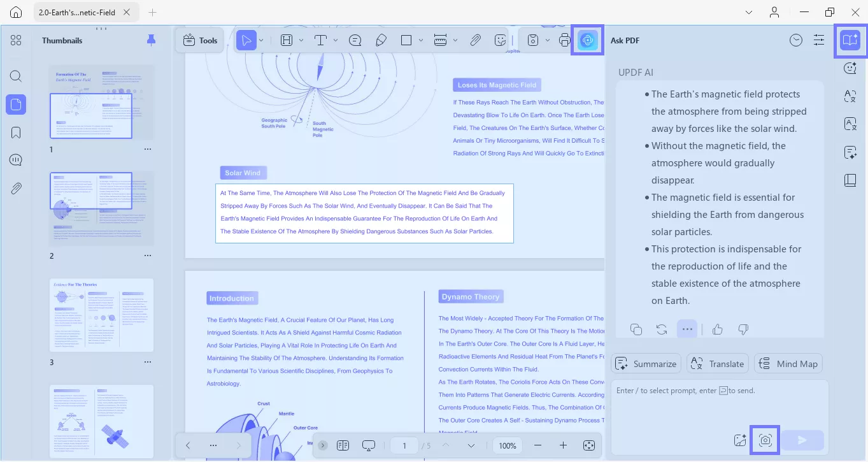The height and width of the screenshot is (462, 868).
Task: Open the bookmarks panel in left sidebar
Action: pyautogui.click(x=16, y=133)
